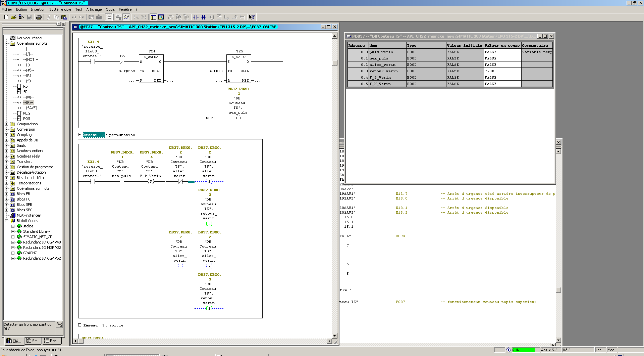
Task: Expand the Standard Library node
Action: (x=13, y=231)
